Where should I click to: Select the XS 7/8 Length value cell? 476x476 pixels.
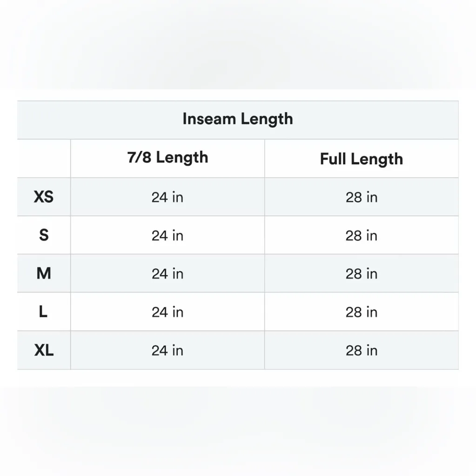[x=168, y=197]
